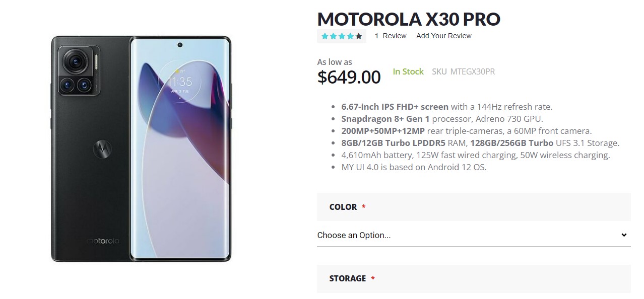Click the Motorola X30 Pro title
Image resolution: width=644 pixels, height=299 pixels.
click(409, 19)
